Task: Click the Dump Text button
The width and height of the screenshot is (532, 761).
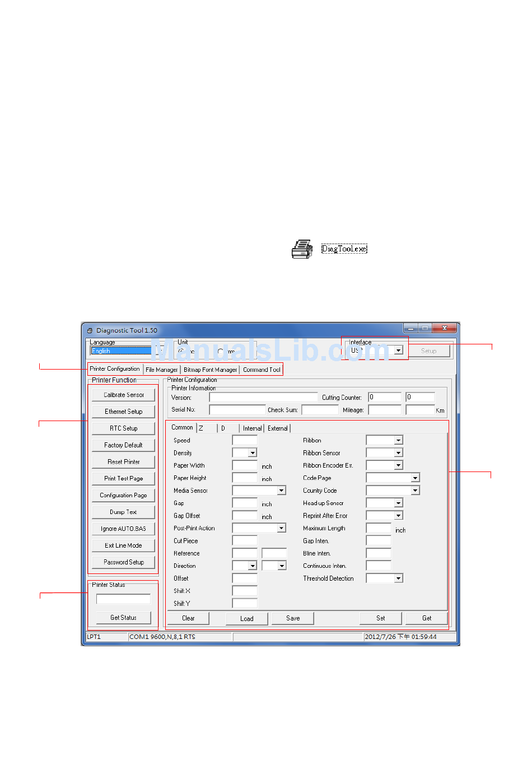Action: [124, 512]
